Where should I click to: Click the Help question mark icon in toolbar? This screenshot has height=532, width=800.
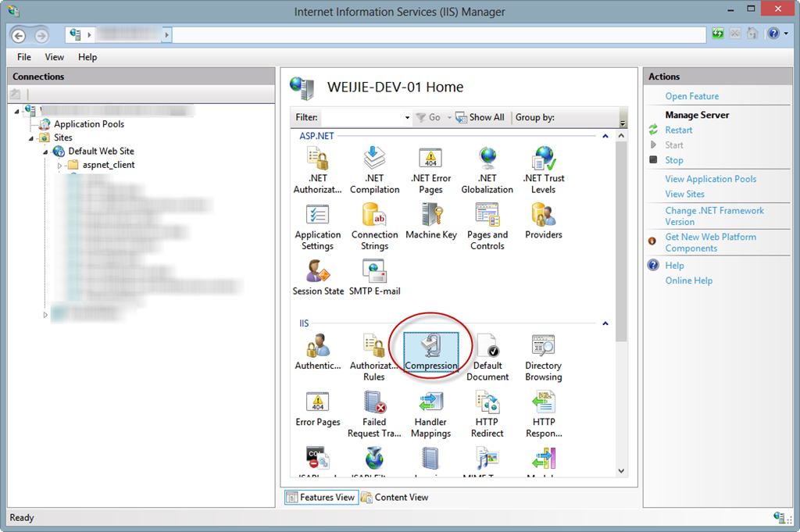pos(773,34)
